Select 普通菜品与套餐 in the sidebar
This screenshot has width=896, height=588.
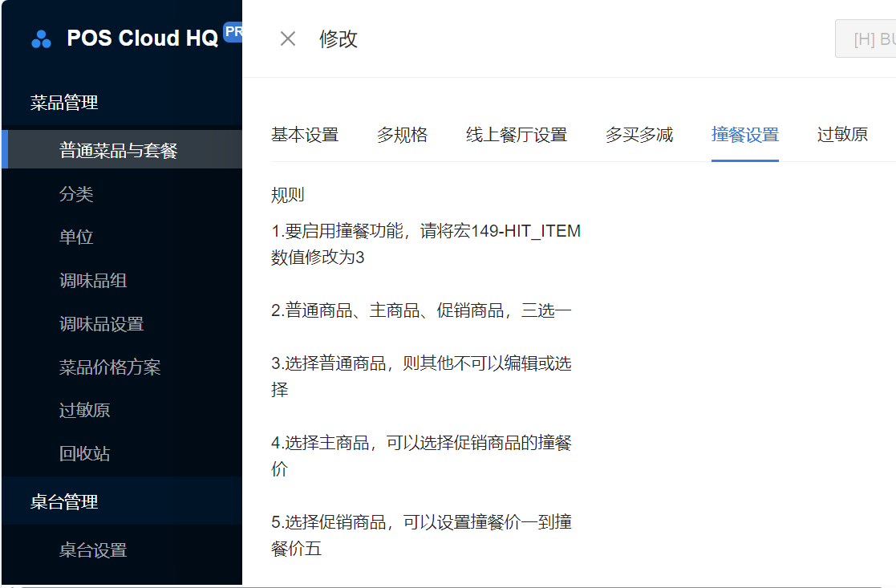click(118, 150)
